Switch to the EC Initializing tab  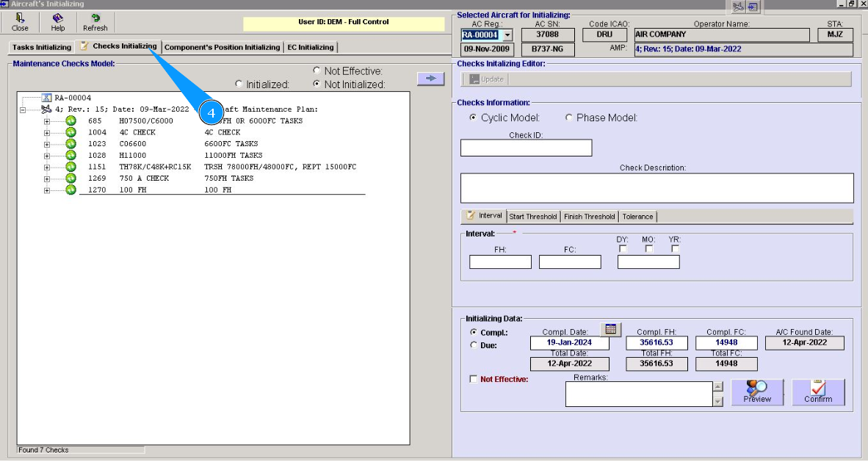click(x=310, y=47)
